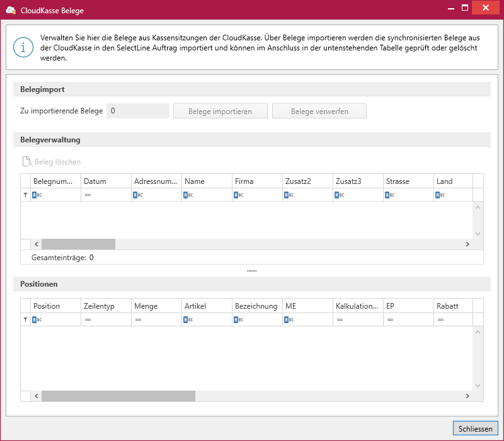Click the Beleg löschen toolbar label
Screen dimensions: 504x441
pyautogui.click(x=57, y=162)
